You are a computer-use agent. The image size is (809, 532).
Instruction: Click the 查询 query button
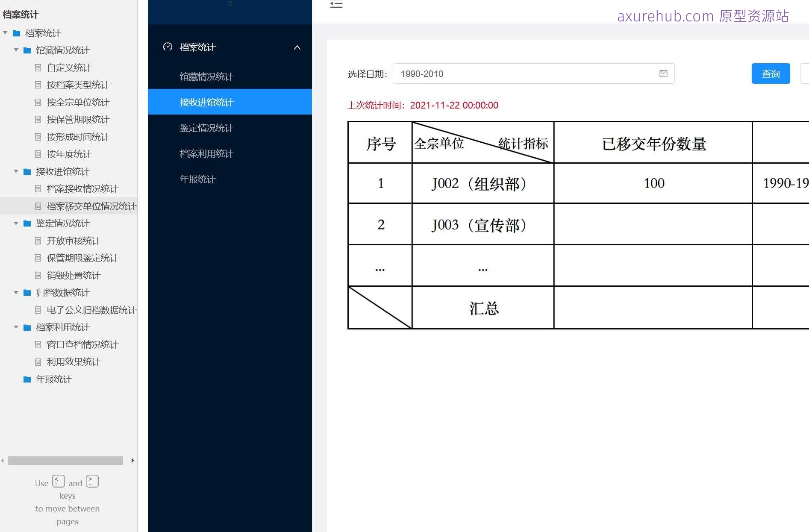(770, 73)
